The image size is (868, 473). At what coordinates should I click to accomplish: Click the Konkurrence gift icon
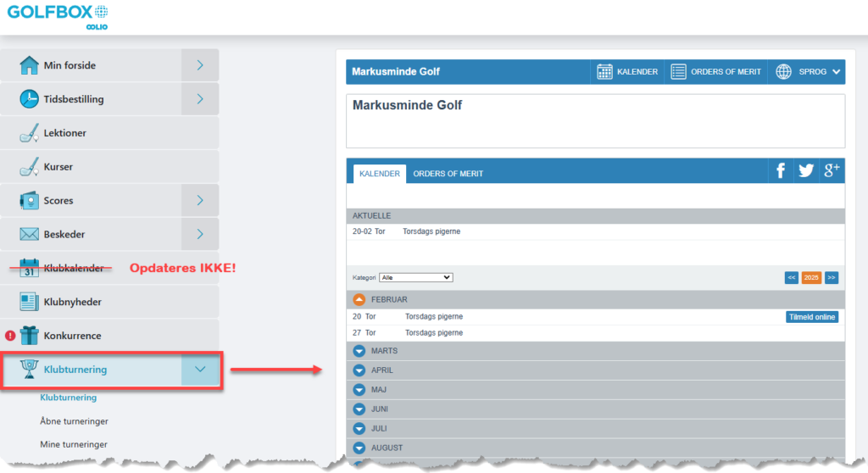tap(29, 336)
